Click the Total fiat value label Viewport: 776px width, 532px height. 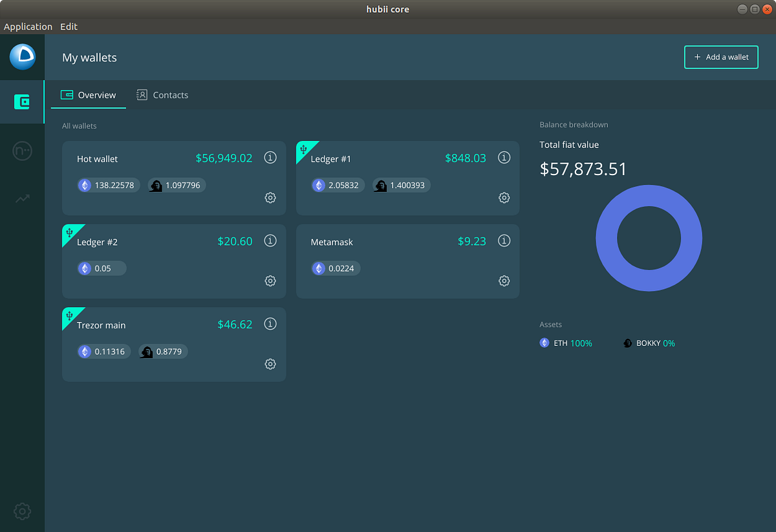pyautogui.click(x=569, y=145)
